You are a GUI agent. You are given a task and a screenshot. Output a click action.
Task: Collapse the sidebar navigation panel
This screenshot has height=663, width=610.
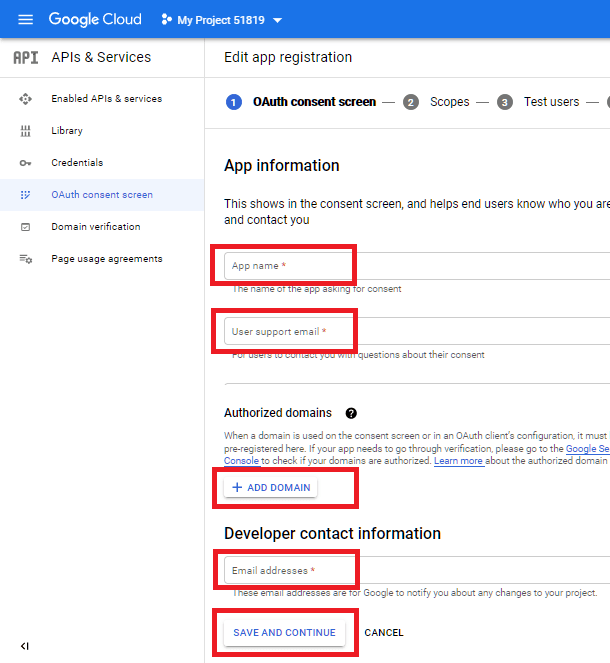pos(25,646)
